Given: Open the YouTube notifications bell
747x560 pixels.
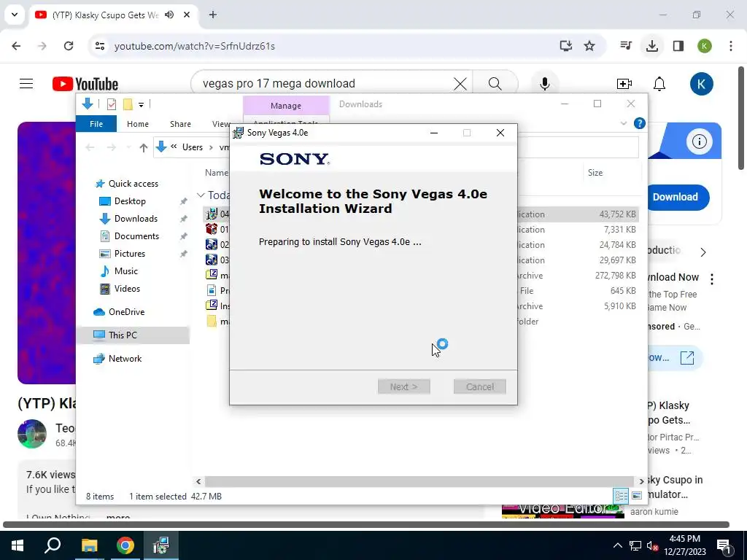Looking at the screenshot, I should pos(659,84).
